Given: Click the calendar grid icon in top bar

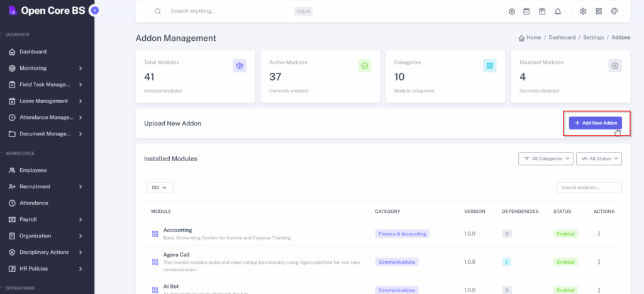Looking at the screenshot, I should (x=526, y=11).
